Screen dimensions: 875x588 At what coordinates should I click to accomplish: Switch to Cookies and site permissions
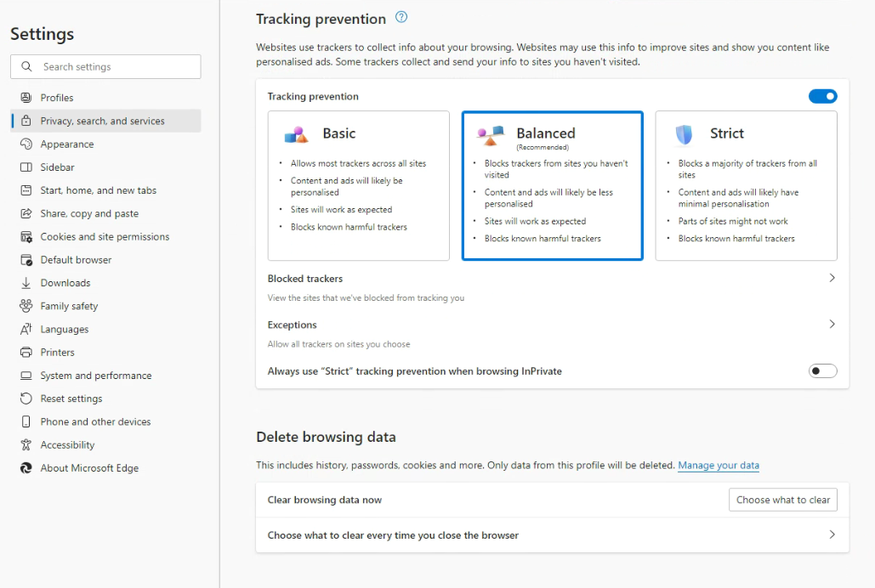(x=28, y=236)
